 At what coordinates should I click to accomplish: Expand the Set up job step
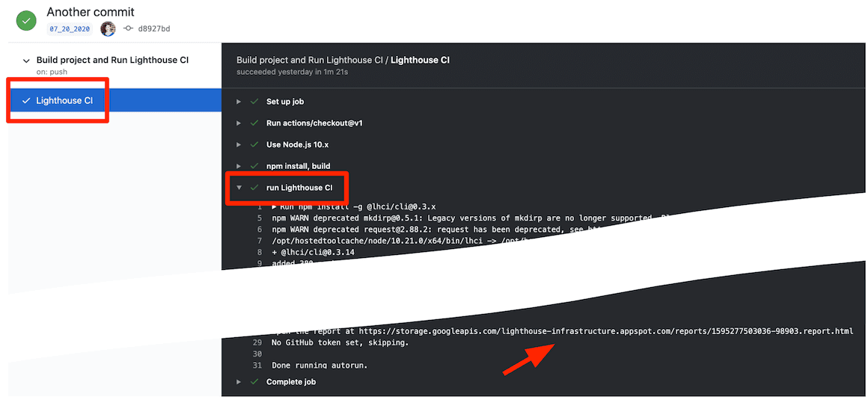pyautogui.click(x=239, y=102)
